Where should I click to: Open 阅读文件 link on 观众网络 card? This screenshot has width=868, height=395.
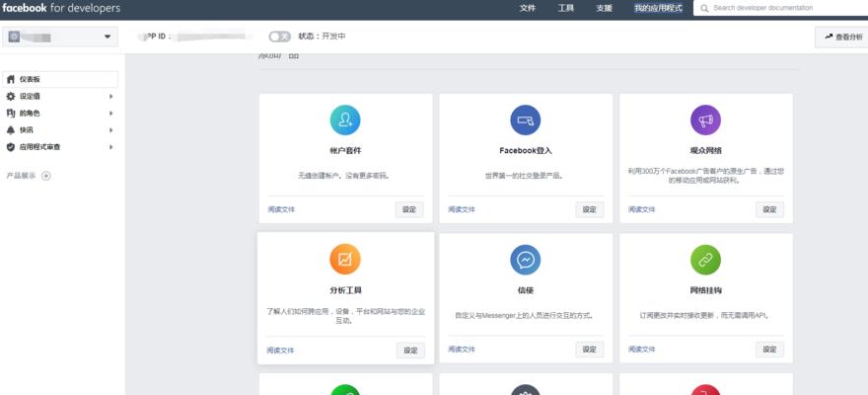(x=642, y=209)
